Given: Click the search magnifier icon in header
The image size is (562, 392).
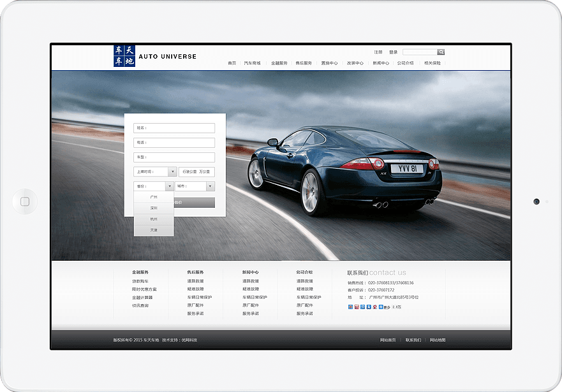Looking at the screenshot, I should tap(441, 52).
